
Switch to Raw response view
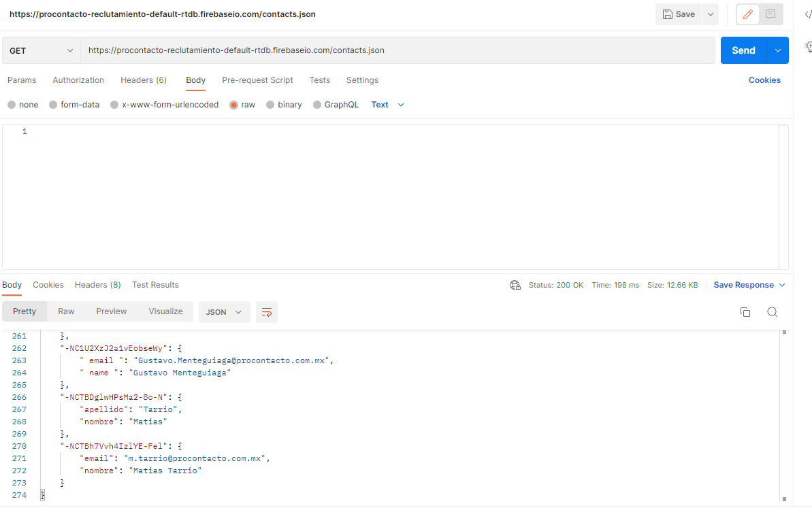66,311
